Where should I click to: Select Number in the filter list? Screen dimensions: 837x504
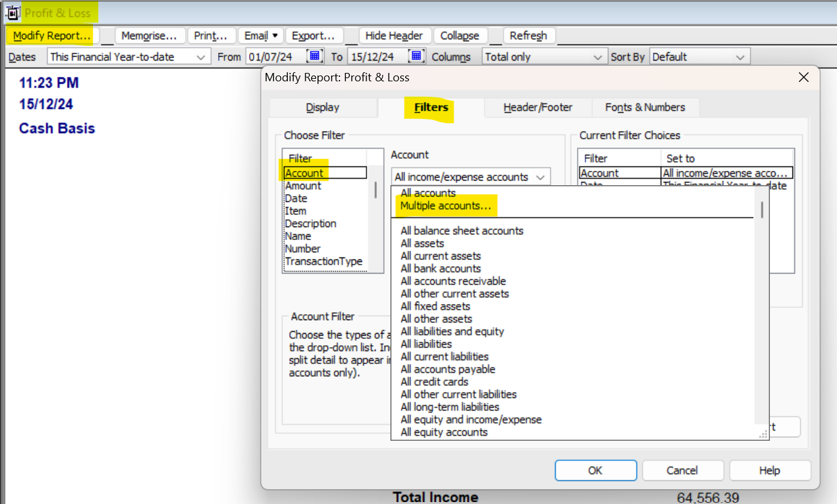(x=325, y=248)
